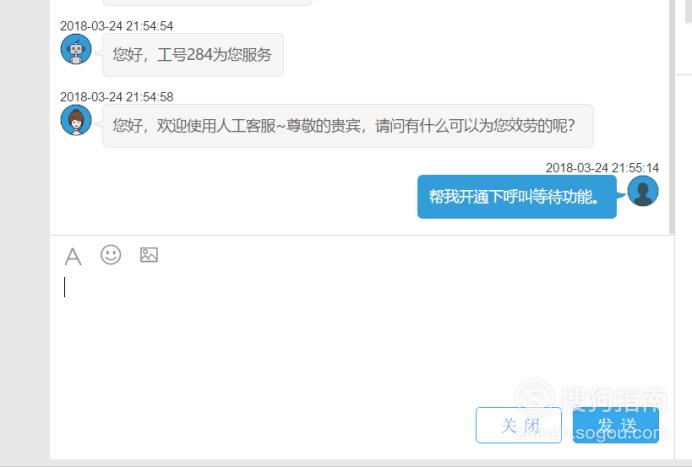Click the robot avatar for 工号284
Screen dimensions: 692x467
[76, 49]
